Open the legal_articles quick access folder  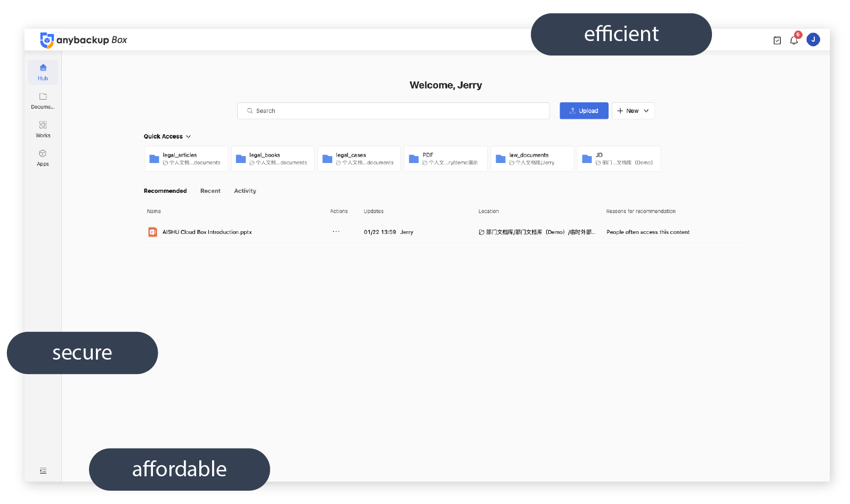point(187,159)
